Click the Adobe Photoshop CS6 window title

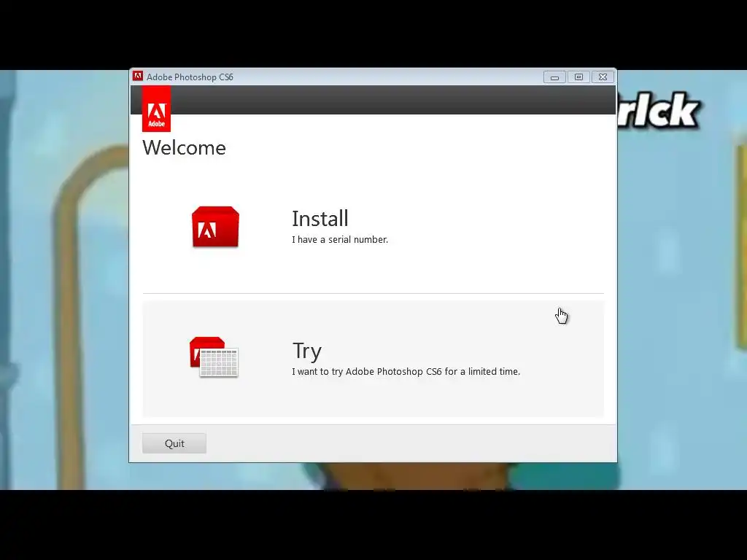190,77
